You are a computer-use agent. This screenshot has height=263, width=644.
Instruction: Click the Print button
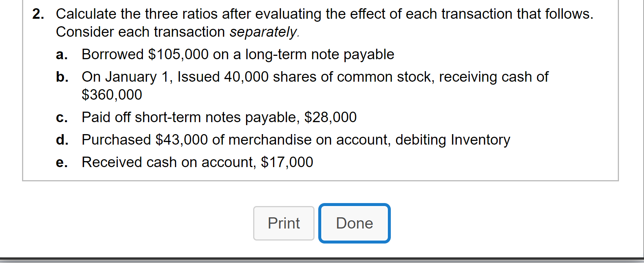point(283,223)
